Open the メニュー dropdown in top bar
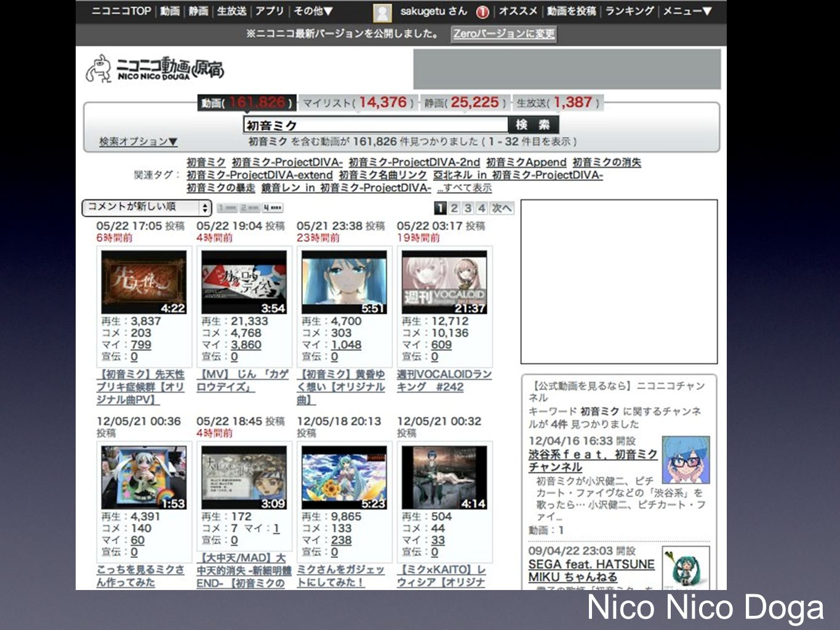Image resolution: width=840 pixels, height=630 pixels. [x=687, y=11]
